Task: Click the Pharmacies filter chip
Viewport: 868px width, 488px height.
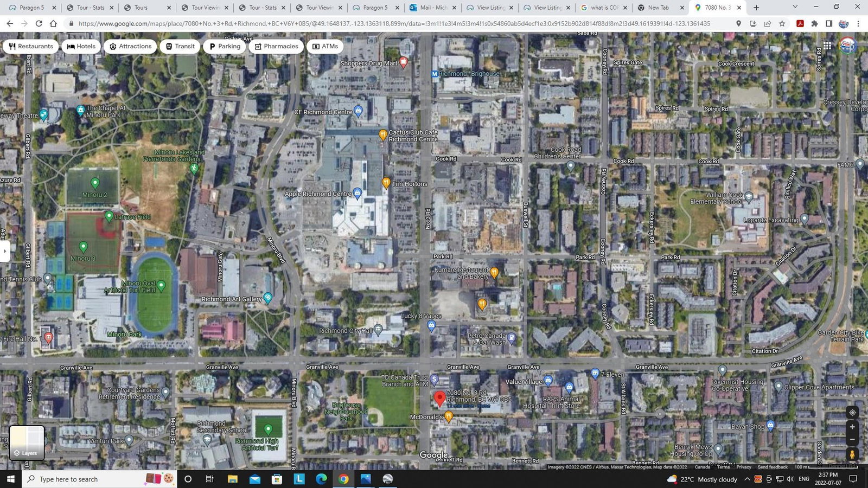Action: point(276,47)
